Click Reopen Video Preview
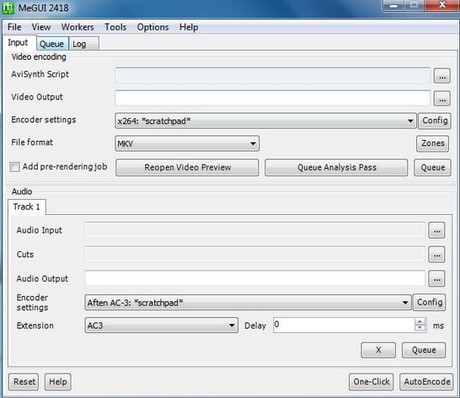Viewport: 460px width, 398px height. coord(187,167)
